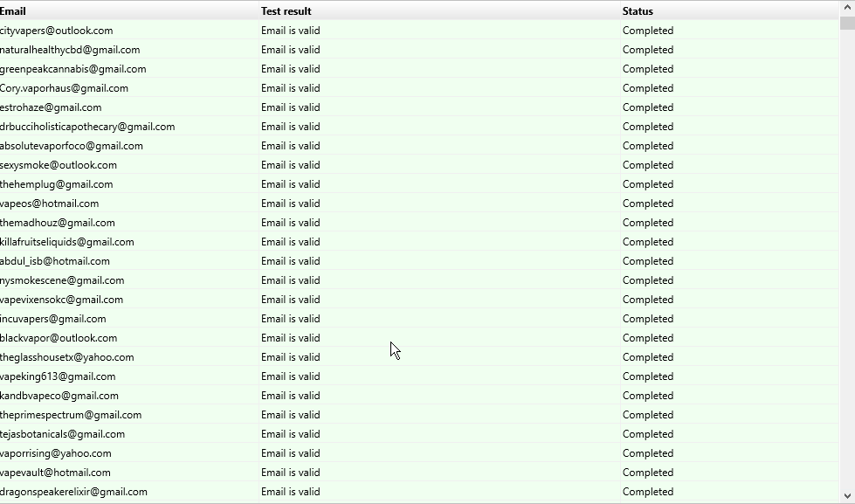Click the Test result column header
Screen dimensions: 855x504
click(286, 11)
